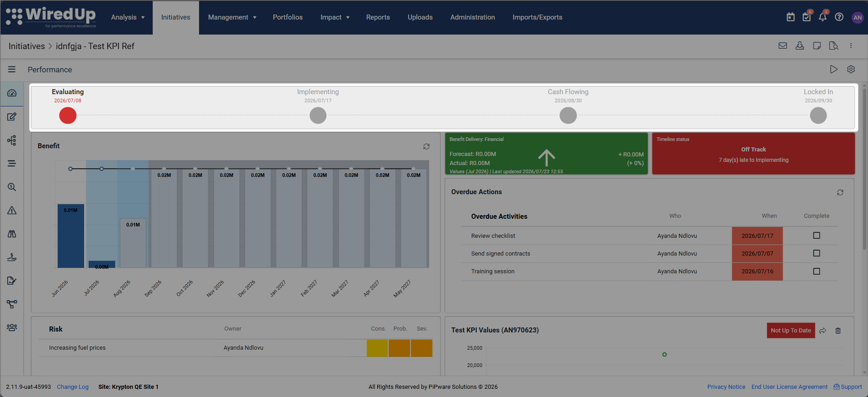Go to the Portfolios tab
This screenshot has width=868, height=397.
click(288, 17)
